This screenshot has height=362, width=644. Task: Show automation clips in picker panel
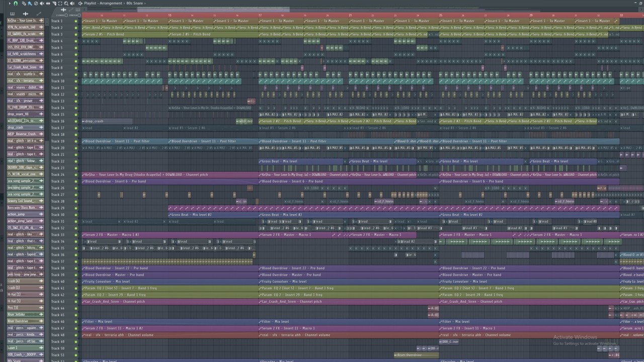[x=39, y=14]
